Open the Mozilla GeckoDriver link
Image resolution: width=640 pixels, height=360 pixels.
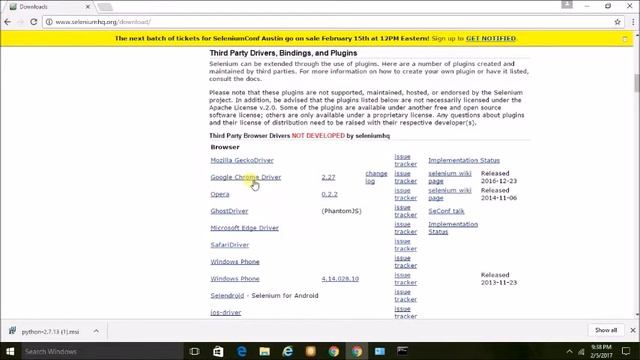(242, 160)
